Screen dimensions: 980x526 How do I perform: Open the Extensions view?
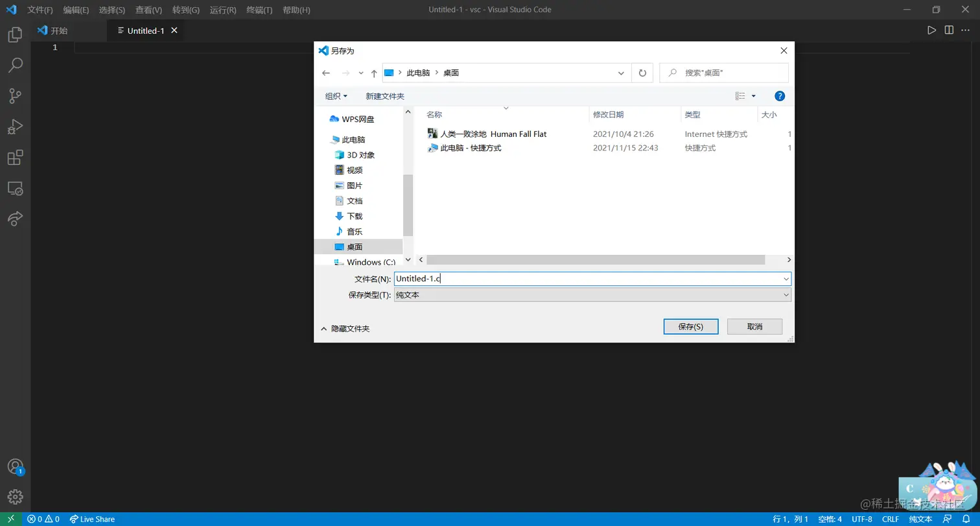(x=15, y=158)
